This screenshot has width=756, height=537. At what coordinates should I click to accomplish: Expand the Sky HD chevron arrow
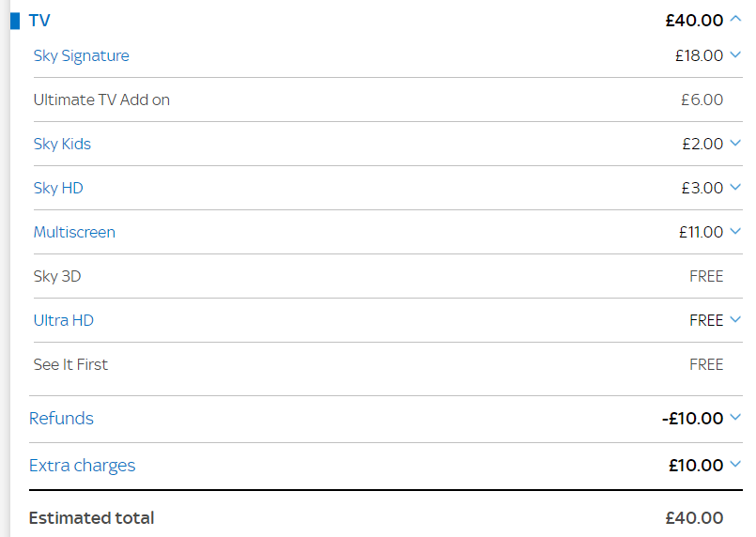point(735,187)
